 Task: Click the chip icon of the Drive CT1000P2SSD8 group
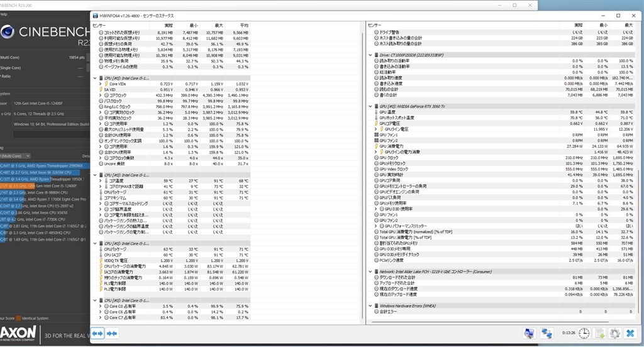[x=376, y=55]
